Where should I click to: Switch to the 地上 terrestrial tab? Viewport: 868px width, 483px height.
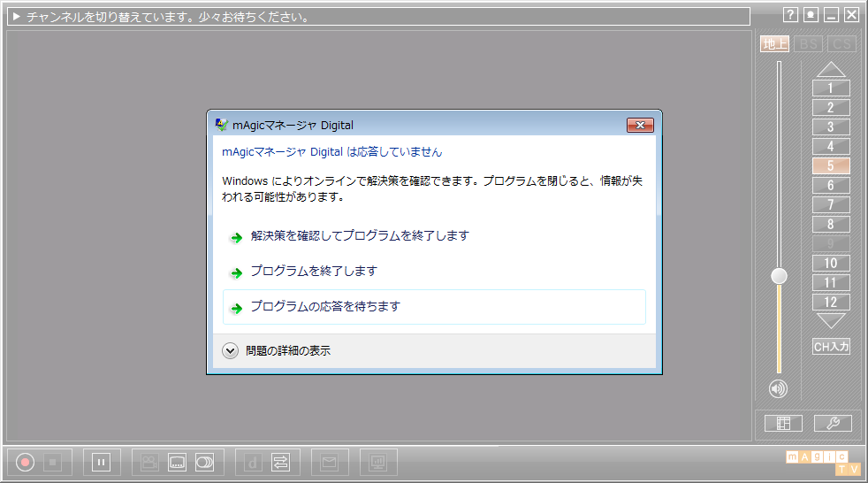tap(775, 43)
